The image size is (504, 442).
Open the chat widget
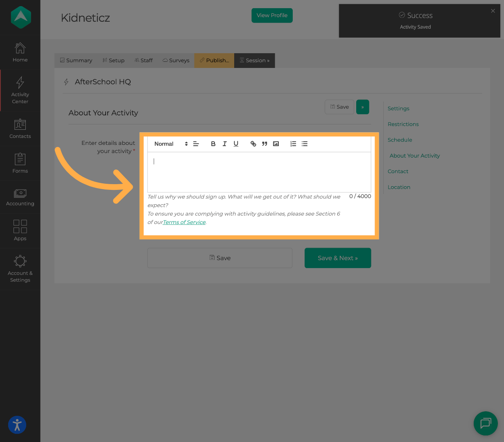486,424
